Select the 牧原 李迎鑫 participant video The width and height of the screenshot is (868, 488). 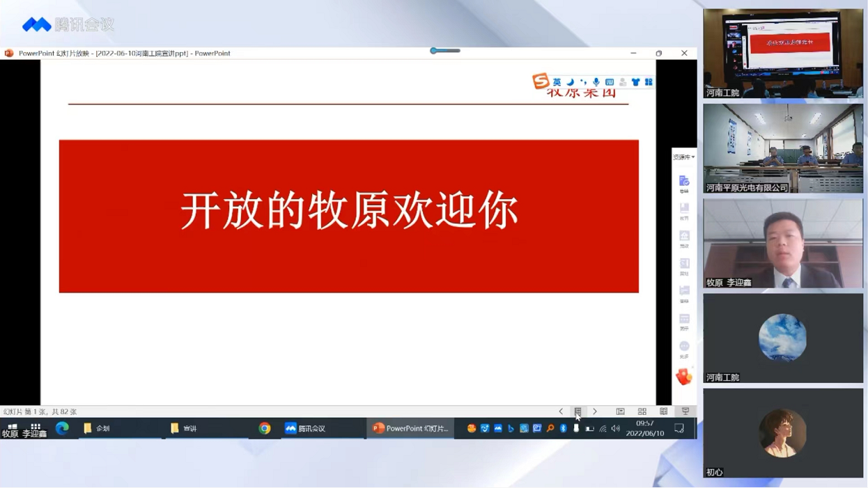[783, 244]
